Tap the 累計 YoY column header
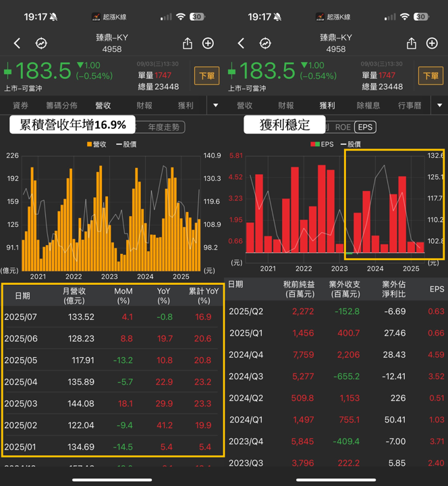 pyautogui.click(x=204, y=296)
